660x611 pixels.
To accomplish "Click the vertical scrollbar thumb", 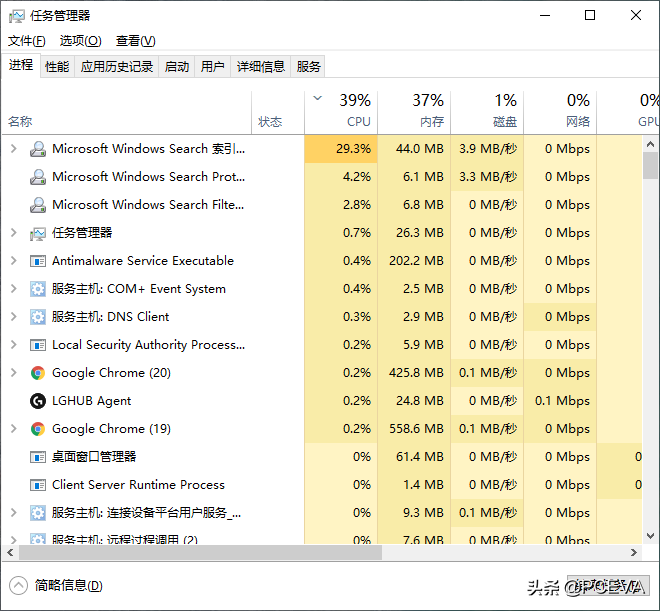I will point(650,165).
